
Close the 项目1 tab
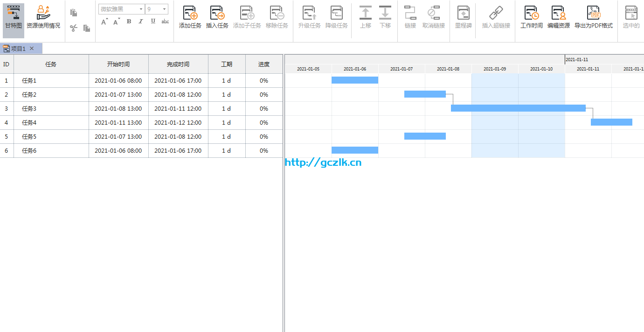click(32, 49)
